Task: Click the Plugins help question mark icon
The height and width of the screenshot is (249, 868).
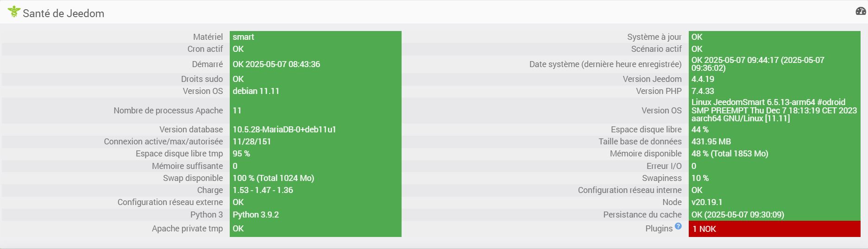Action: pyautogui.click(x=678, y=226)
